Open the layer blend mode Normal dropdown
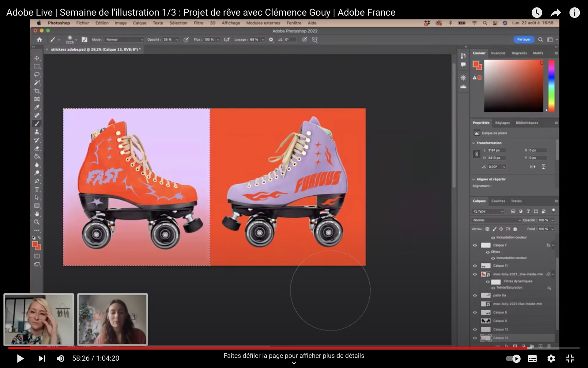This screenshot has width=588, height=368. coord(496,220)
